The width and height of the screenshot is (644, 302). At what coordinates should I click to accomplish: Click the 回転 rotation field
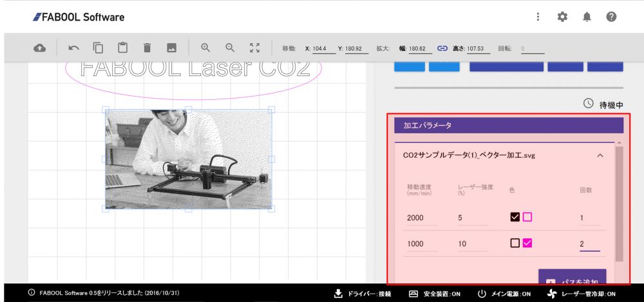532,48
